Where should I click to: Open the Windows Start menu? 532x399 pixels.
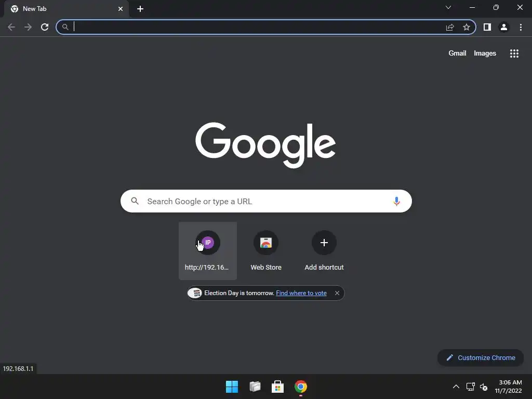pyautogui.click(x=232, y=387)
